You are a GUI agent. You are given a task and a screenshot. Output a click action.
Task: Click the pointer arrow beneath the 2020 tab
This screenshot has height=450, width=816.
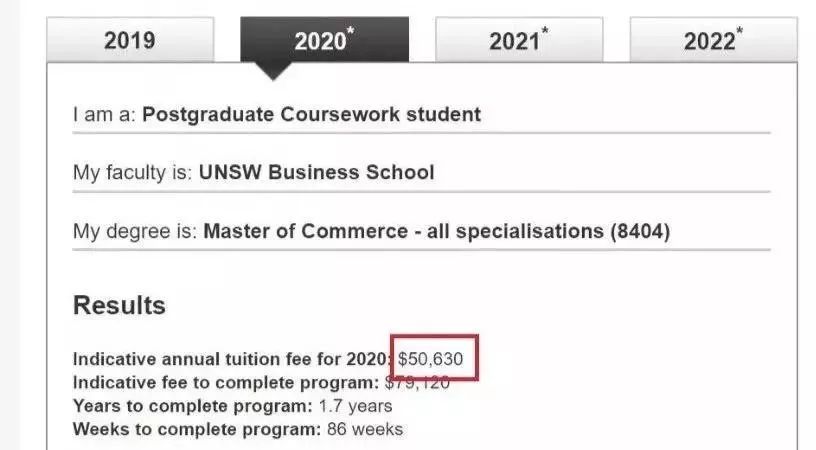[x=272, y=71]
